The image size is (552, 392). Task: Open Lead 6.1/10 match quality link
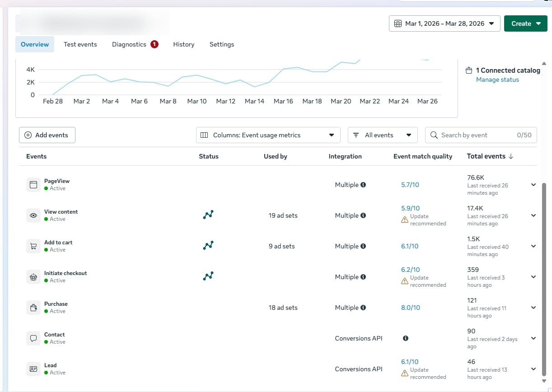click(x=410, y=362)
